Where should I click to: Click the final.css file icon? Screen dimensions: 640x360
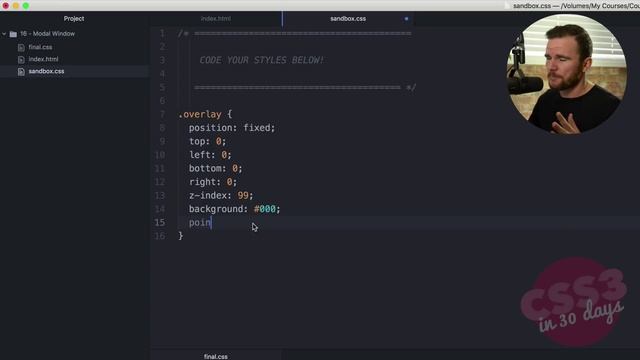point(21,48)
